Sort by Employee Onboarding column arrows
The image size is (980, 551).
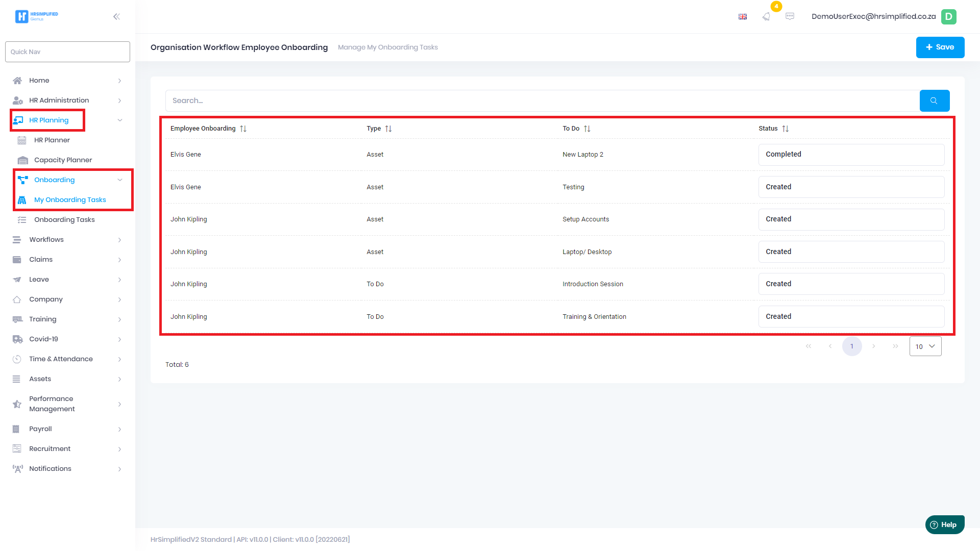coord(243,129)
